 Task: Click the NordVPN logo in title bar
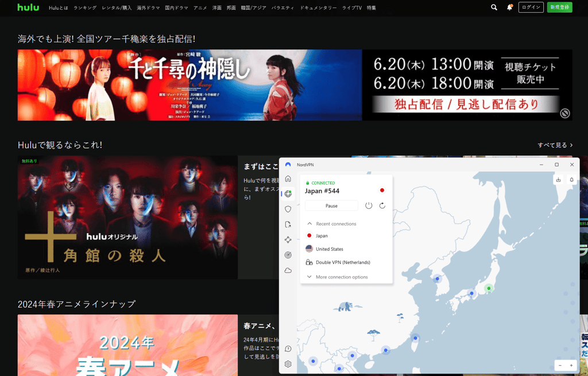tap(288, 165)
